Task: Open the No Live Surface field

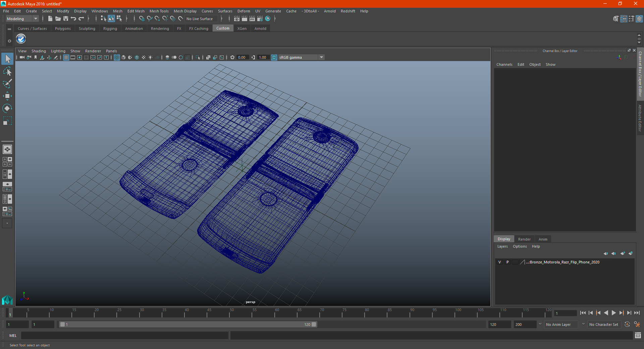Action: pos(201,19)
